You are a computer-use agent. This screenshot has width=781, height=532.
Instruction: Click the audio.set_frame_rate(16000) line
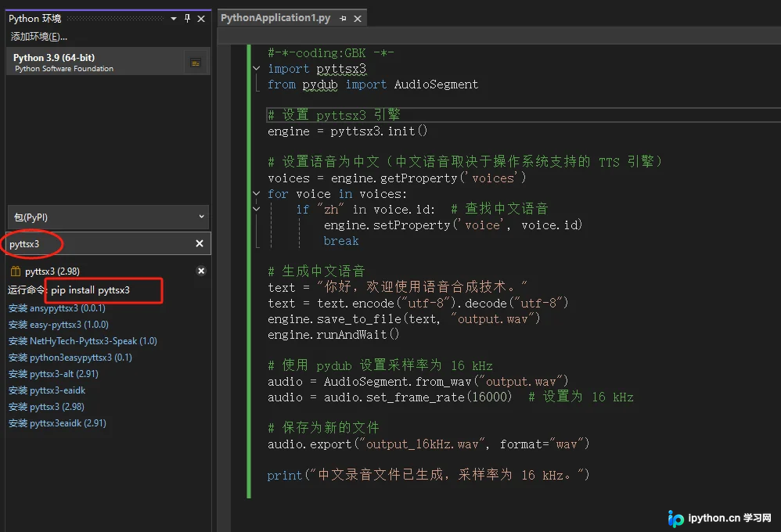point(450,397)
